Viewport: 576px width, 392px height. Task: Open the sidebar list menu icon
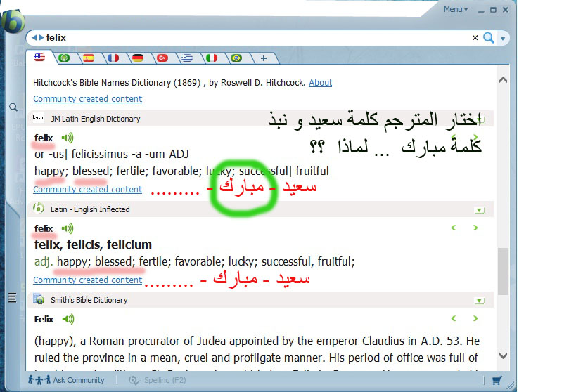[12, 298]
